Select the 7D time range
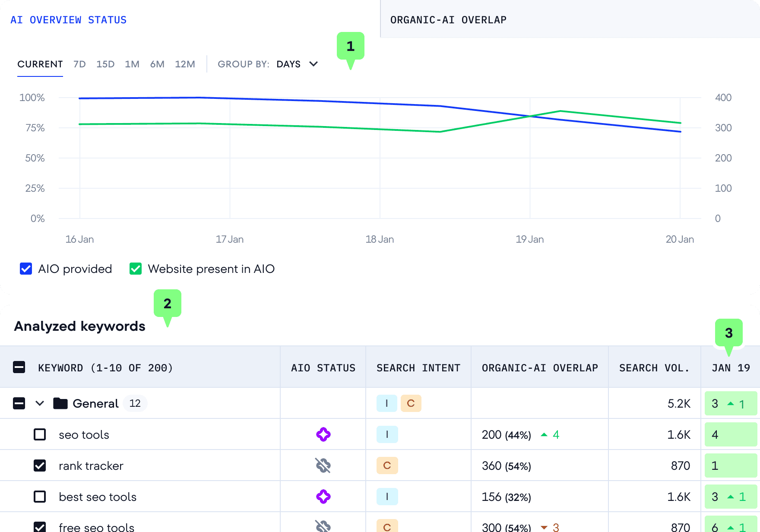 tap(79, 64)
